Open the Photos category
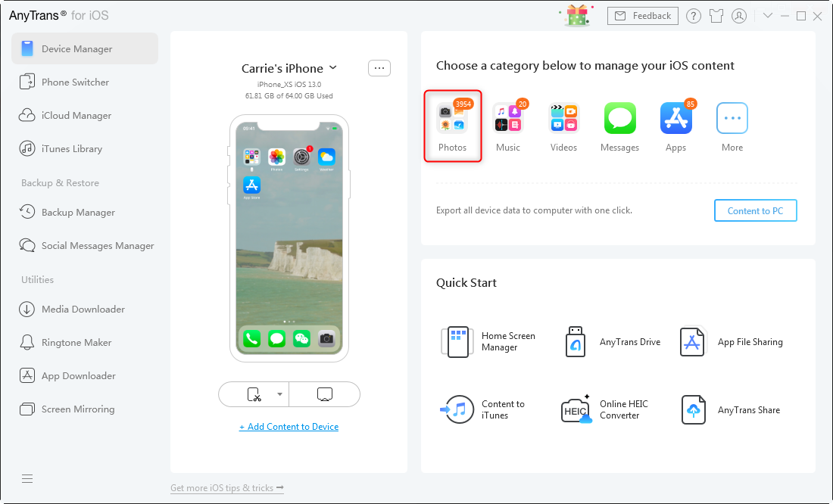 [x=453, y=126]
